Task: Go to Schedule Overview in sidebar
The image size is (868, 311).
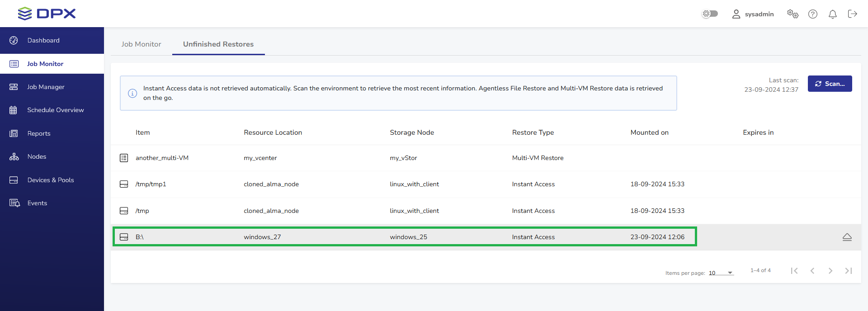Action: coord(55,110)
